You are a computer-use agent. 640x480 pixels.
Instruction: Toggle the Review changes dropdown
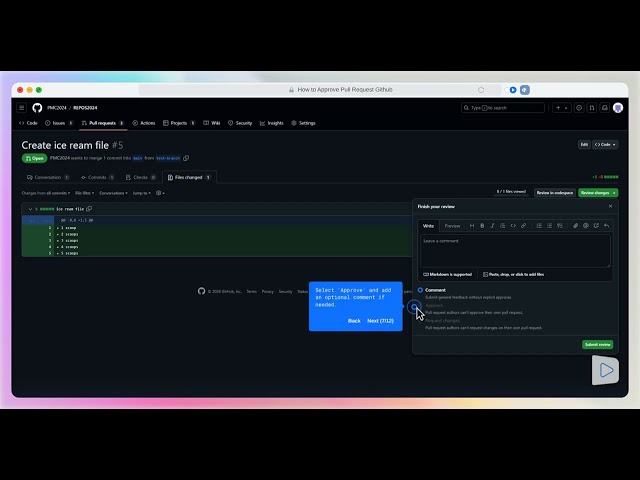tap(598, 193)
